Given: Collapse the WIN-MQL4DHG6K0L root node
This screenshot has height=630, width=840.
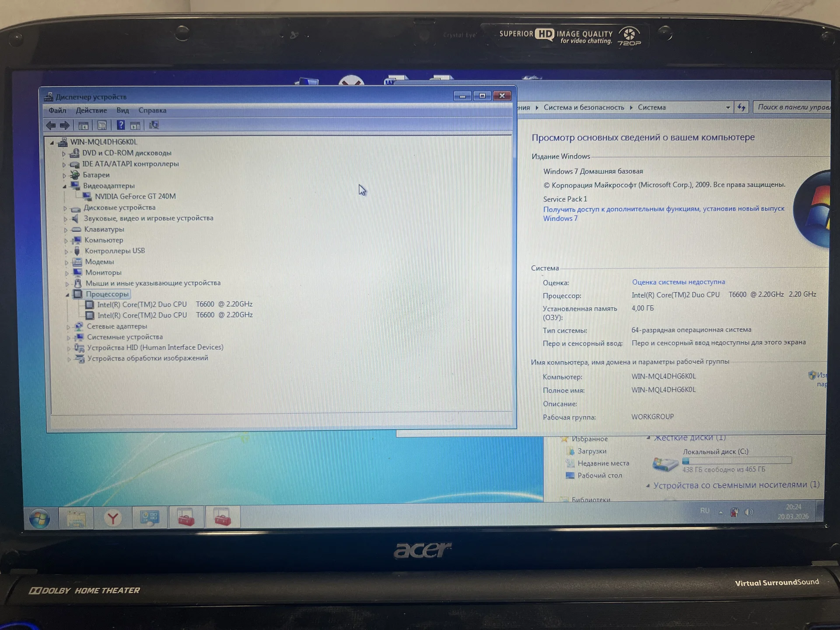Looking at the screenshot, I should 52,143.
